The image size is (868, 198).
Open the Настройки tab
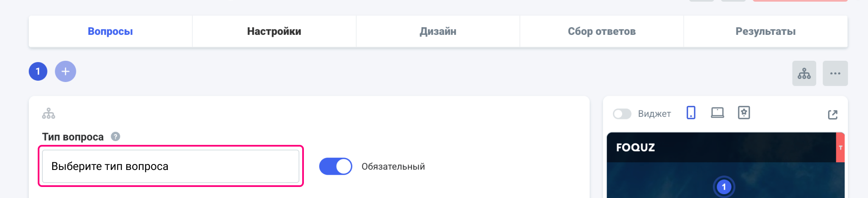(274, 31)
